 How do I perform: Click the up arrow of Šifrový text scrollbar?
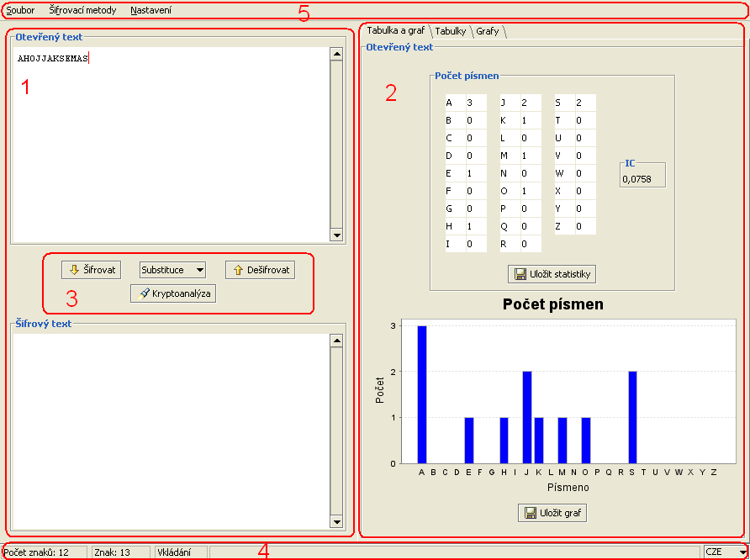(336, 341)
